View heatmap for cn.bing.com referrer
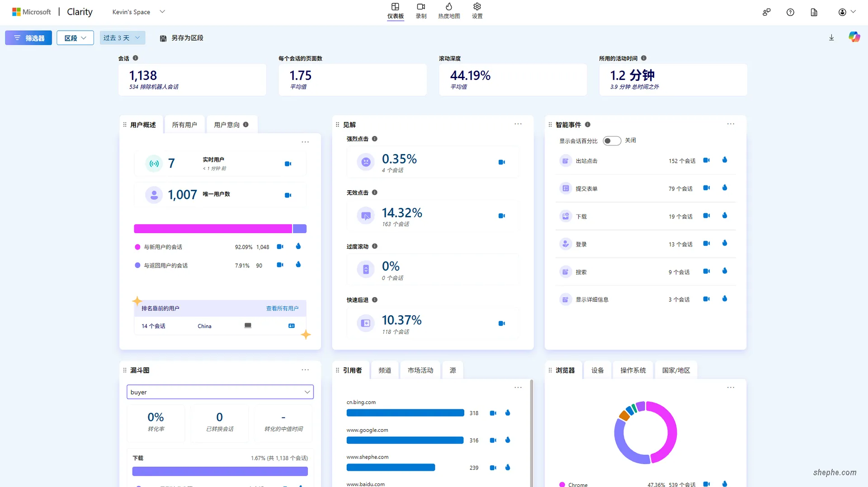This screenshot has width=868, height=487. point(508,413)
